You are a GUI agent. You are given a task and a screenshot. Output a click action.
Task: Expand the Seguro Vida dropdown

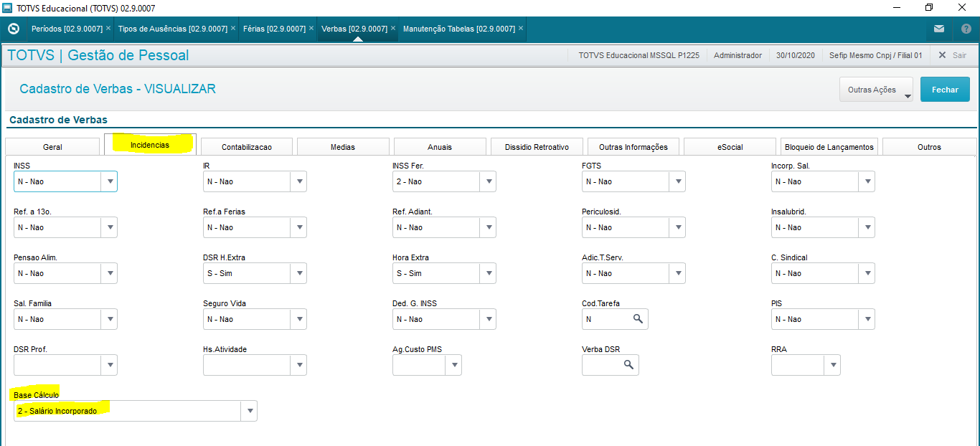click(299, 319)
